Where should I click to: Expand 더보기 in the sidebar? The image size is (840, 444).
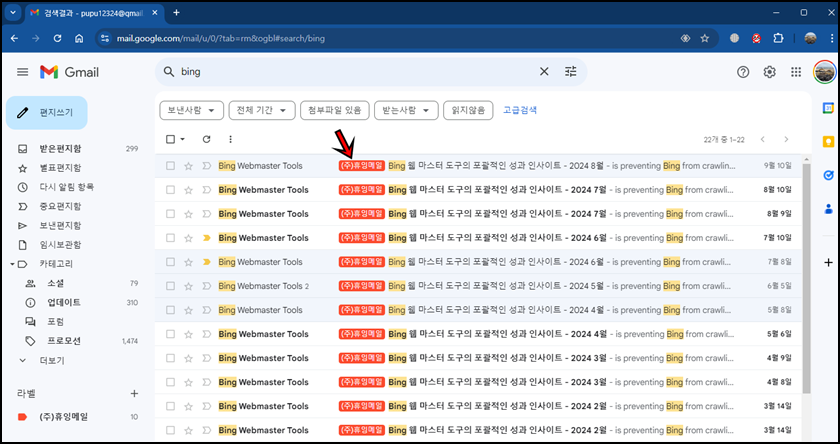[52, 360]
